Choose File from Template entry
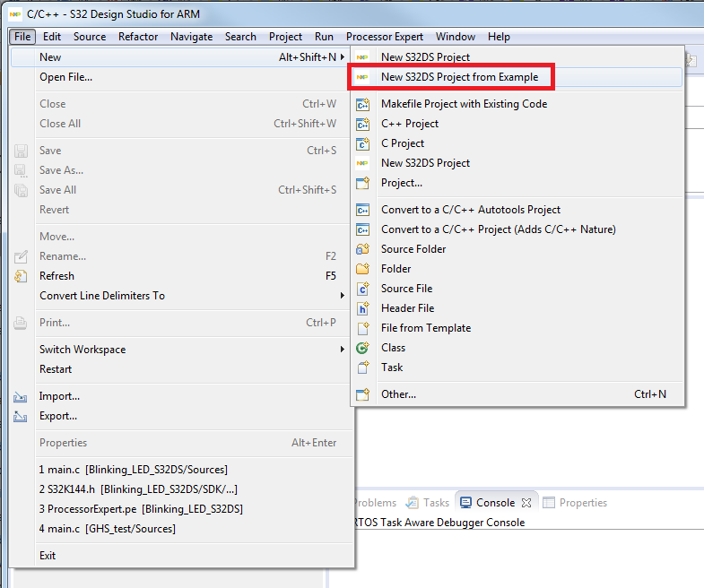Image resolution: width=704 pixels, height=588 pixels. click(517, 328)
